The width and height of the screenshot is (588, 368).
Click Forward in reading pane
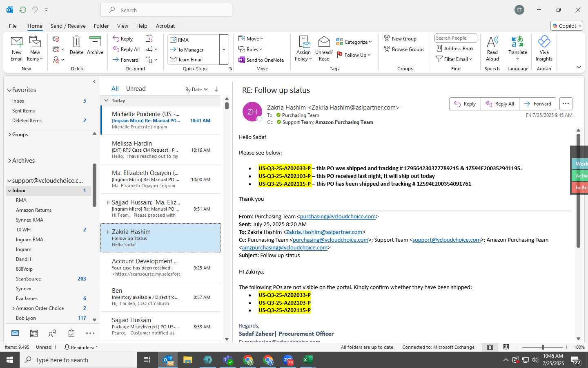(537, 104)
